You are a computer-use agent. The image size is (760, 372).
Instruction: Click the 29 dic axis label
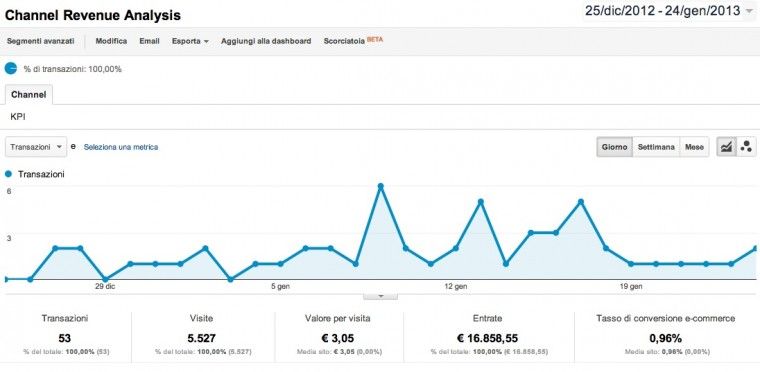[105, 287]
